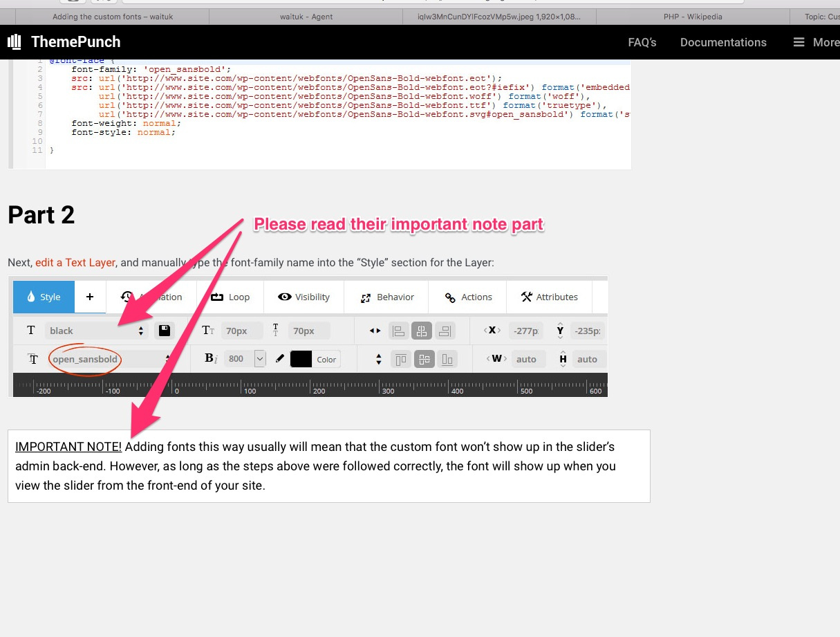Image resolution: width=840 pixels, height=637 pixels.
Task: Click the 'font-style: normal;' code line
Action: click(124, 132)
